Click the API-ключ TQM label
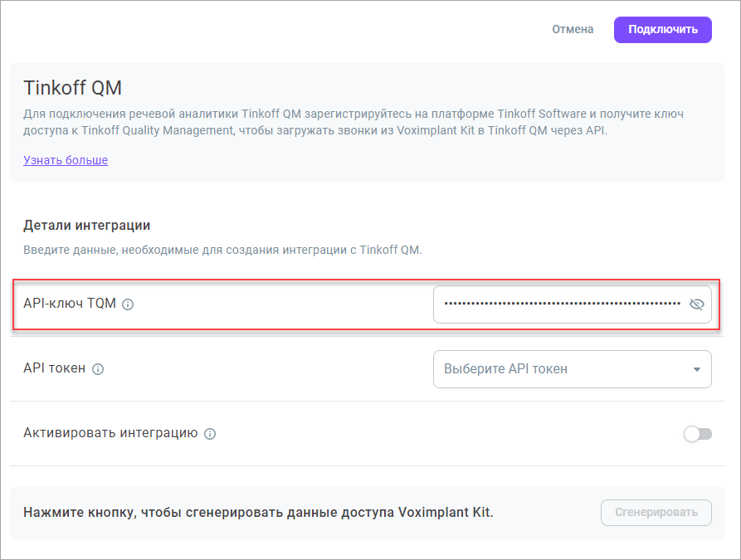Viewport: 741px width, 560px height. pos(70,304)
